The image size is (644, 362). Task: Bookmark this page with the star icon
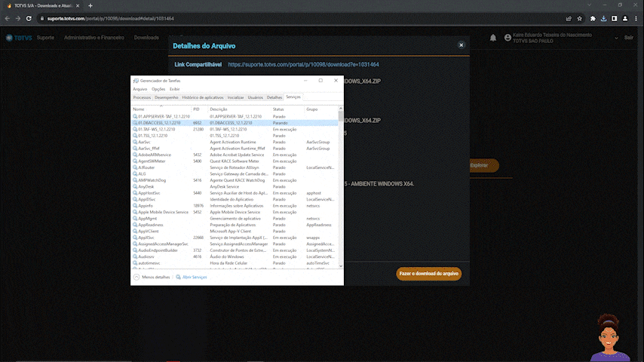click(579, 19)
